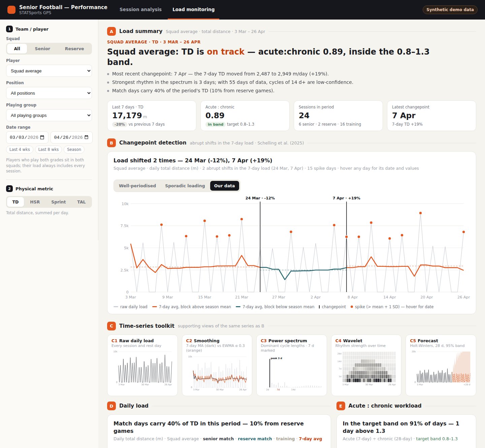The width and height of the screenshot is (485, 448).
Task: Click the block above season mean legend
Action: [x=192, y=307]
